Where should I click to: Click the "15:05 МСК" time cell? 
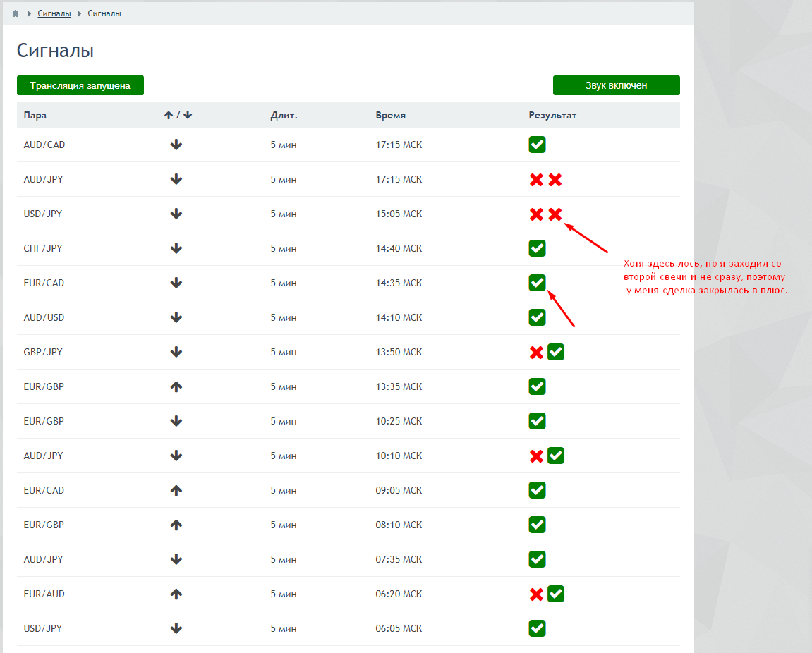(399, 214)
